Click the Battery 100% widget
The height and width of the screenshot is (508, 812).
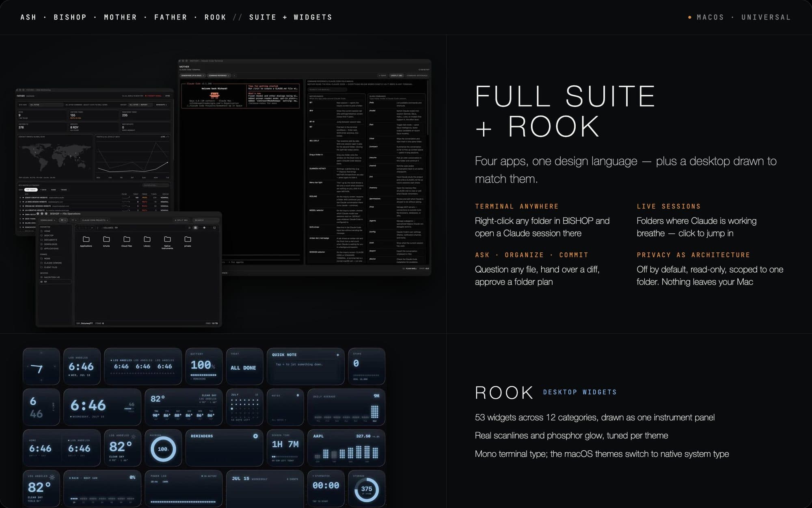[x=204, y=367]
